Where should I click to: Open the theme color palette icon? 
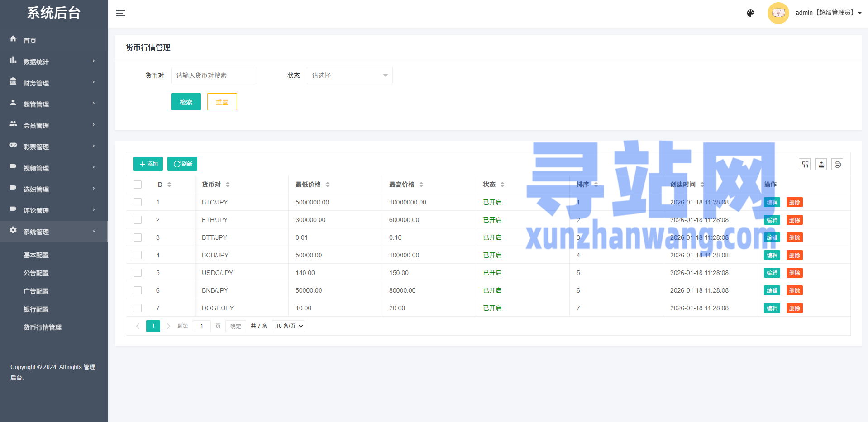(x=750, y=13)
